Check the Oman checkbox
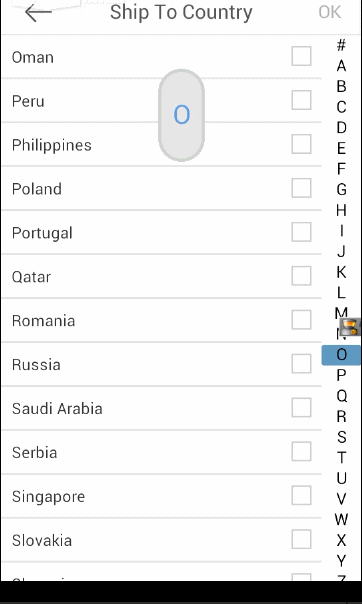The image size is (362, 604). pos(301,56)
